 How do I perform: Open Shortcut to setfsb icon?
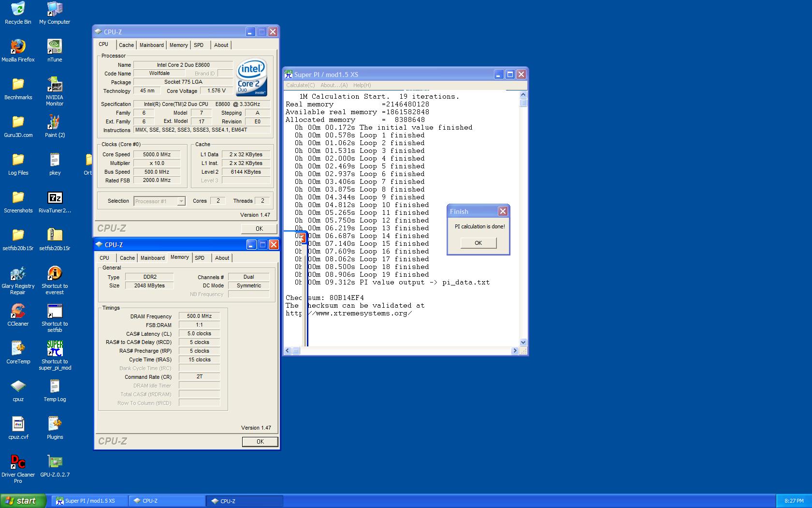(x=55, y=318)
